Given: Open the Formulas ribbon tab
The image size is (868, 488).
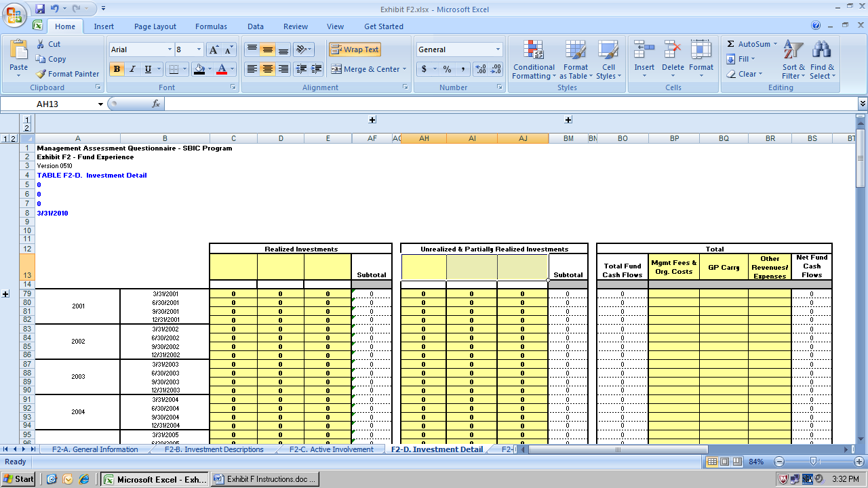Looking at the screenshot, I should [x=211, y=26].
